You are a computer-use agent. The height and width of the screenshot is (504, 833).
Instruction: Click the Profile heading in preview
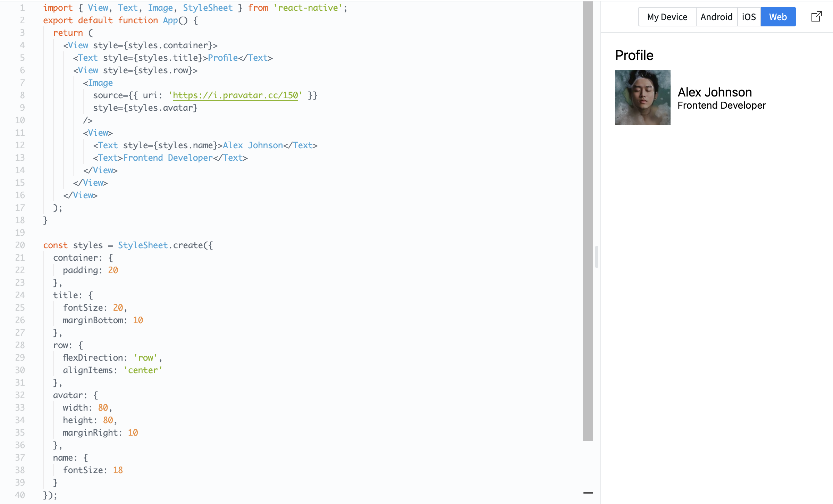click(x=634, y=56)
